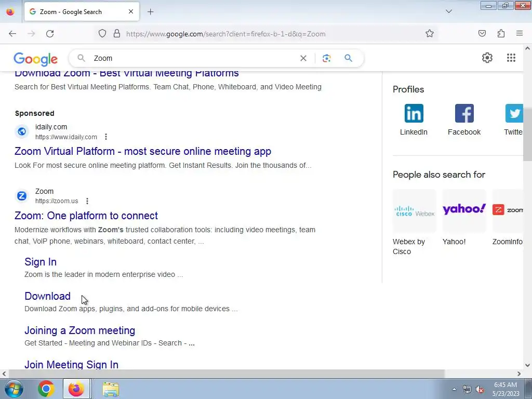
Task: Open the Firefox hamburger application menu
Action: tap(520, 33)
